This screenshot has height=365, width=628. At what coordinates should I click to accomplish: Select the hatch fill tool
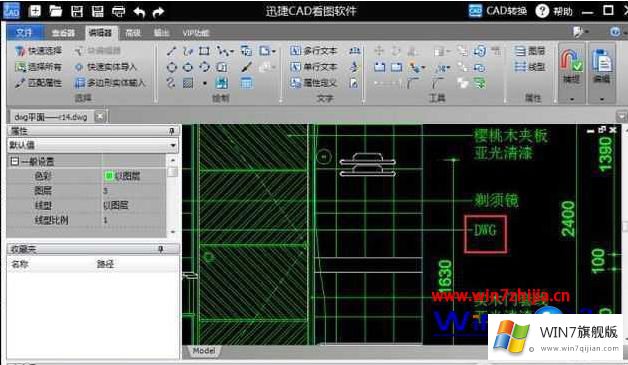tap(188, 83)
